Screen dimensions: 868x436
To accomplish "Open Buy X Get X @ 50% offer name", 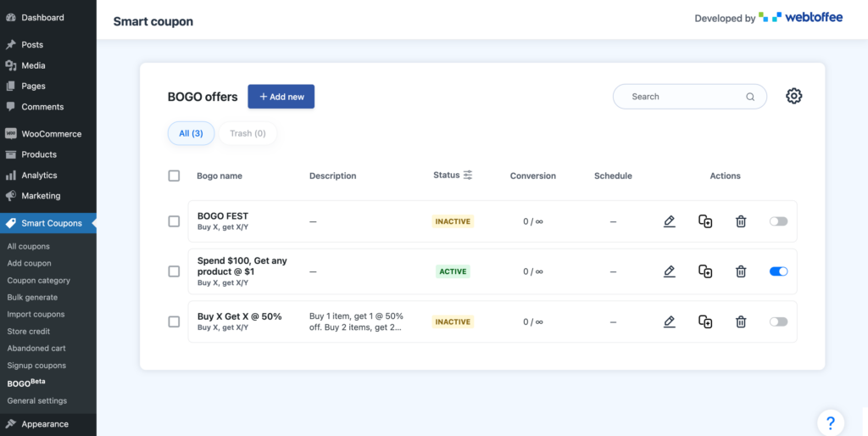I will click(240, 316).
